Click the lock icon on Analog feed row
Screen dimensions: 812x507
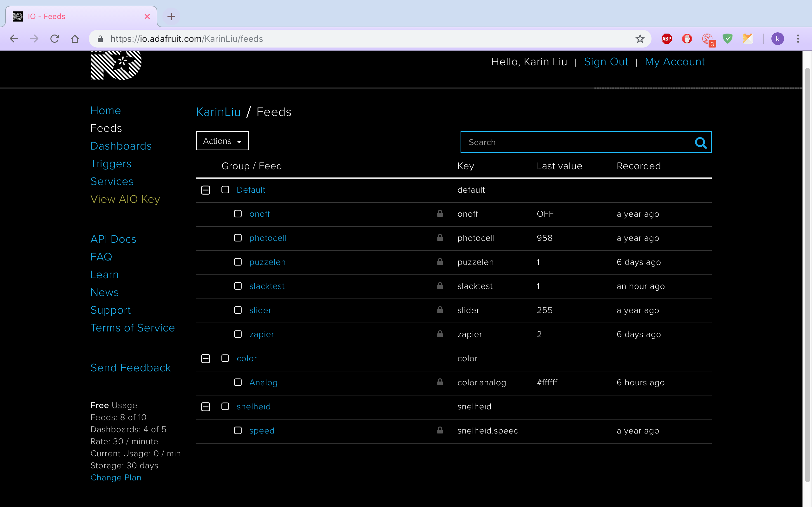440,382
